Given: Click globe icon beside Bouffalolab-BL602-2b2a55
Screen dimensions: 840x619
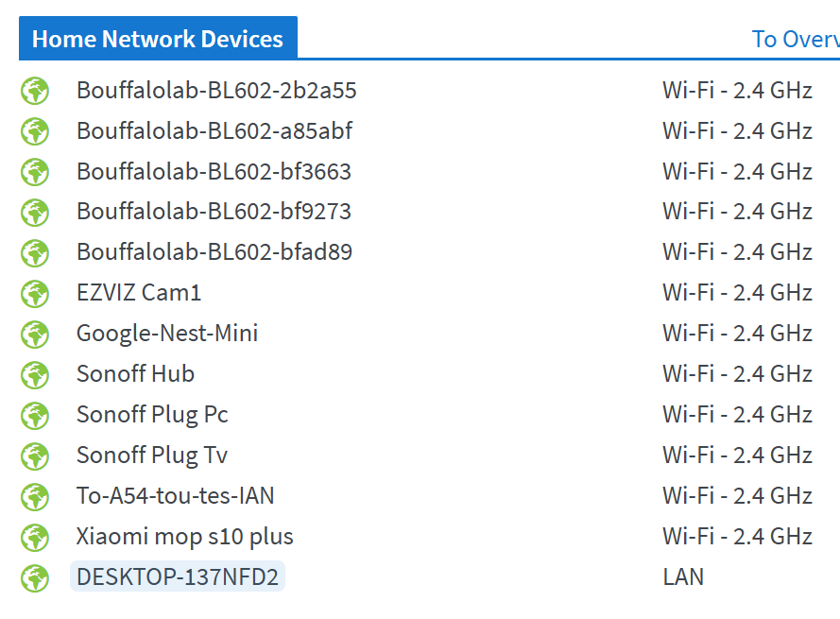Looking at the screenshot, I should 35,91.
